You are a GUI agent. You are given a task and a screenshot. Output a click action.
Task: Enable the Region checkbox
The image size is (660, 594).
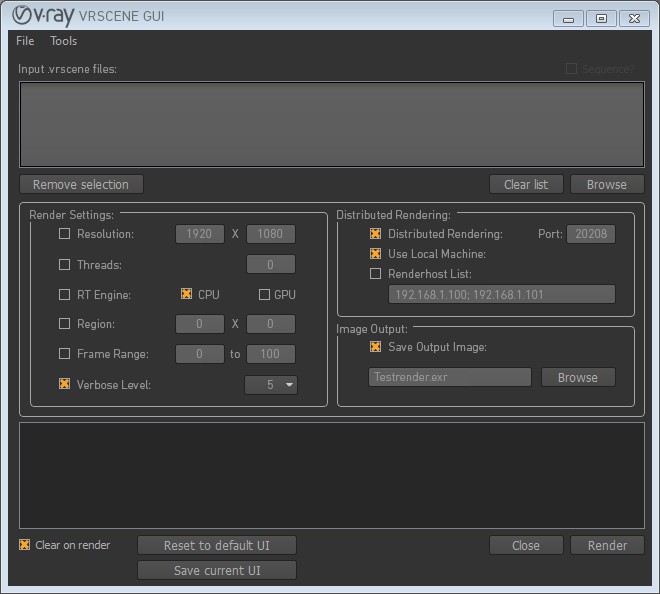pos(64,324)
